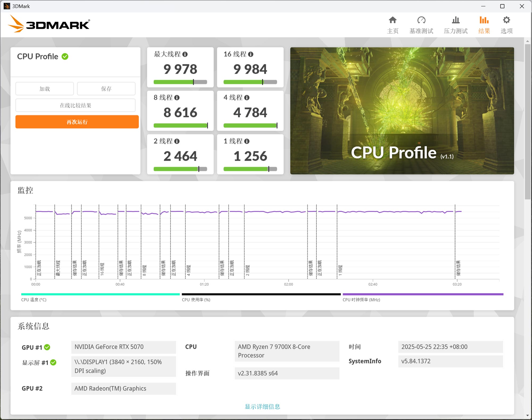Click the 加载 load button

click(x=44, y=89)
